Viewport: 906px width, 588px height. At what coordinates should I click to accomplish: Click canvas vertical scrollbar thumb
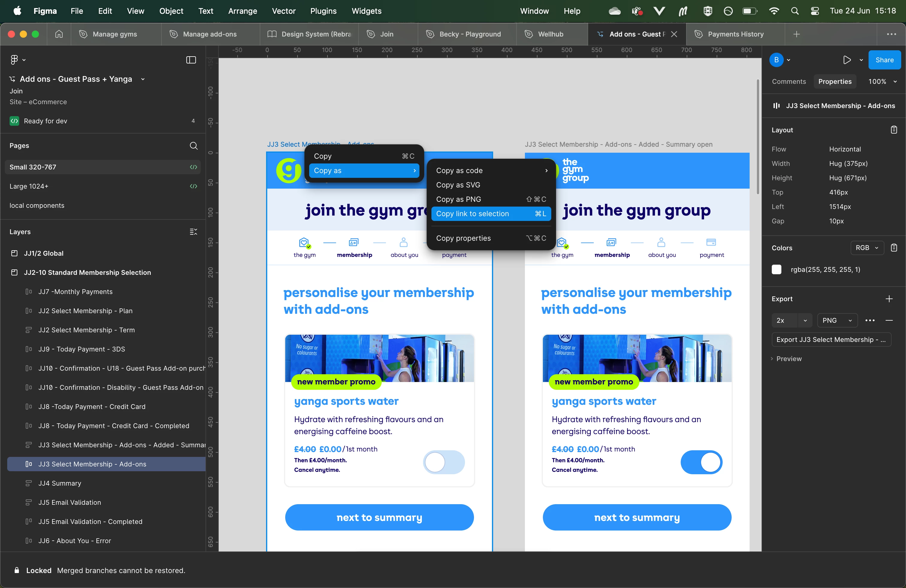757,137
